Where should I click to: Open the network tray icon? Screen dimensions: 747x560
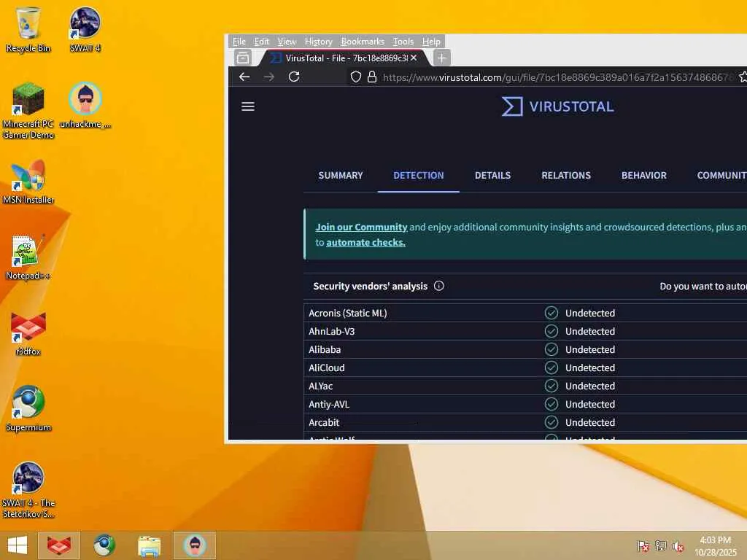pos(661,546)
